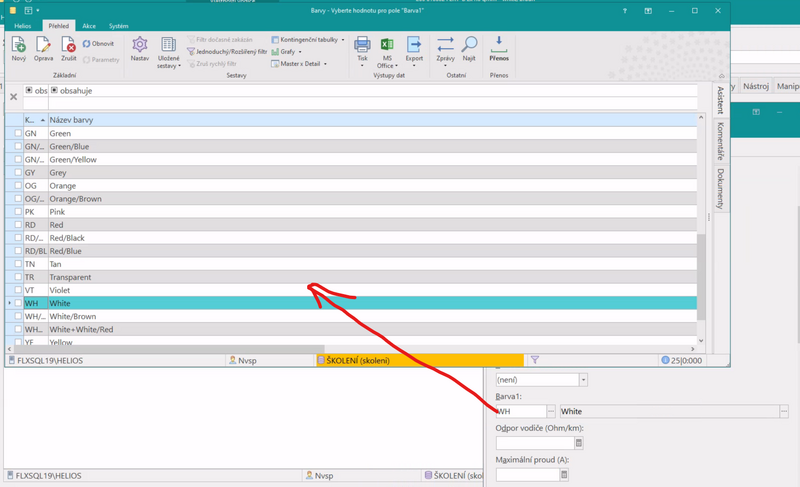Open the Systém ribbon tab
The height and width of the screenshot is (487, 800).
(118, 25)
